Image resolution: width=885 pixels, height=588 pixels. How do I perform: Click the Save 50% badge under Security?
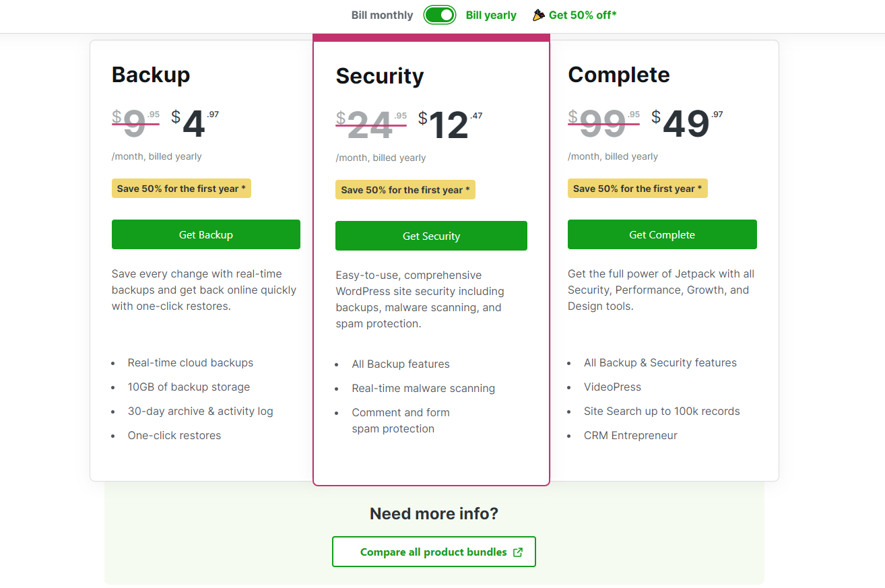coord(405,189)
